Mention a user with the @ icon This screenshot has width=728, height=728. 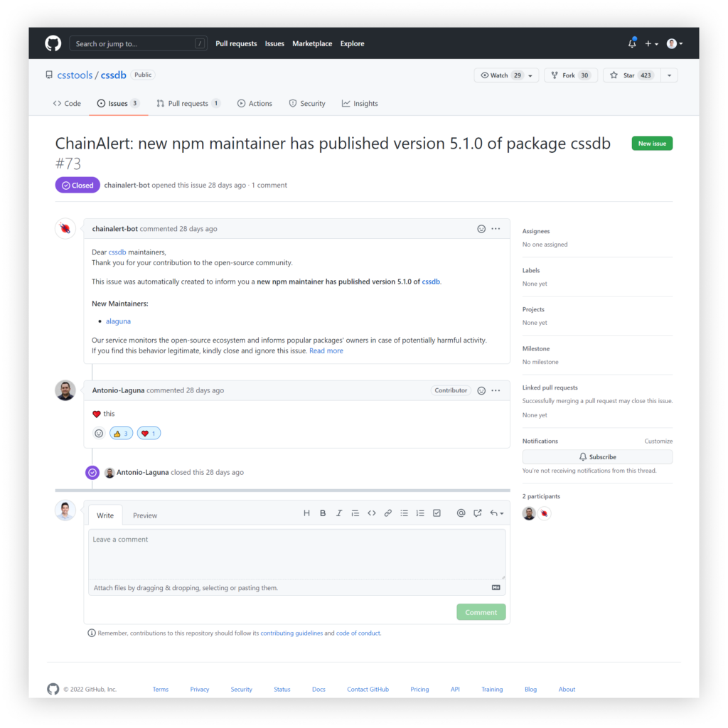(x=461, y=513)
